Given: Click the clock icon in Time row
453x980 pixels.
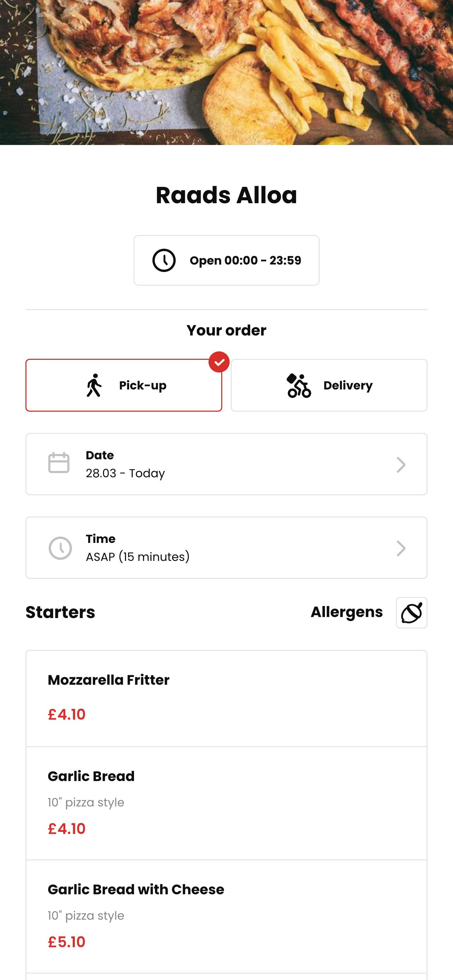Looking at the screenshot, I should click(x=60, y=548).
